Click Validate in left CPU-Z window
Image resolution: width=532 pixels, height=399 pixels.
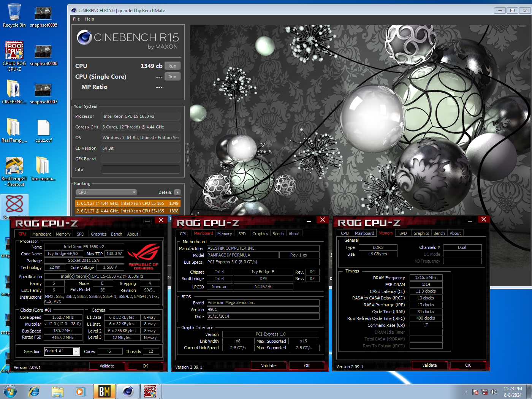tap(107, 366)
